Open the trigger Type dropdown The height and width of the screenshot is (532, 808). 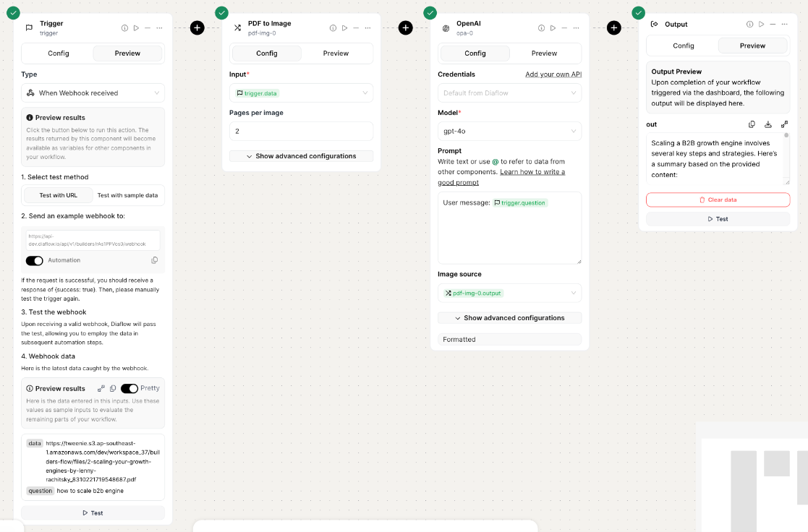coord(93,93)
